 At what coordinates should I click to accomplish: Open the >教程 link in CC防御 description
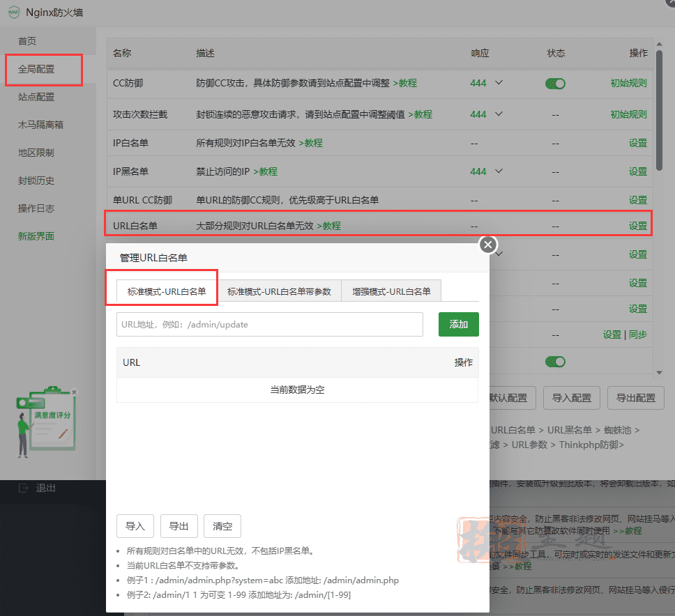[405, 83]
